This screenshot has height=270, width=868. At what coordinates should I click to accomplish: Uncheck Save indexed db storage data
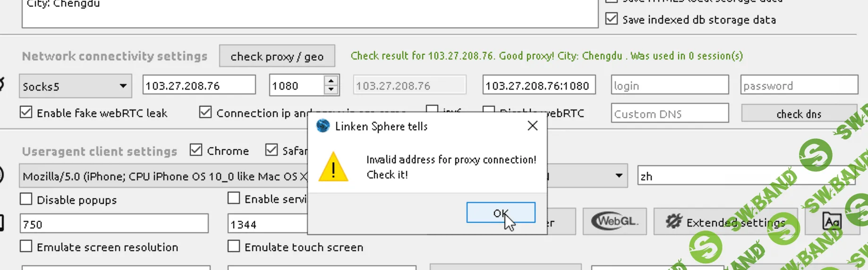(x=612, y=19)
